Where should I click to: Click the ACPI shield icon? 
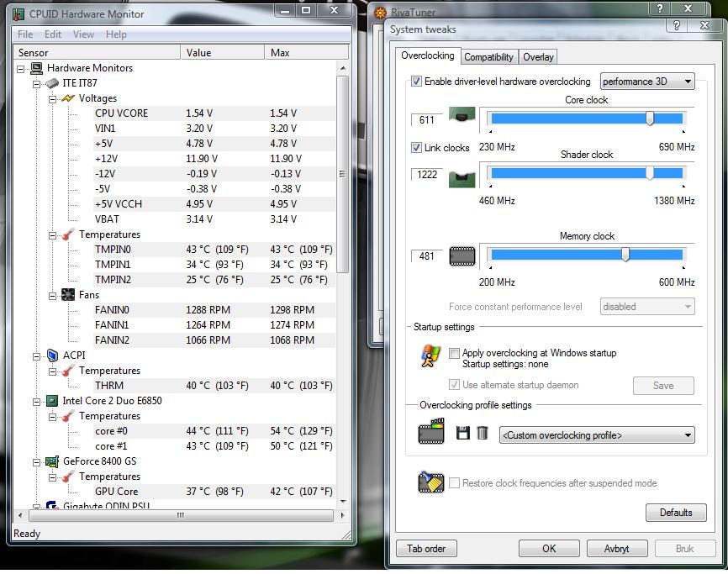pyautogui.click(x=52, y=355)
